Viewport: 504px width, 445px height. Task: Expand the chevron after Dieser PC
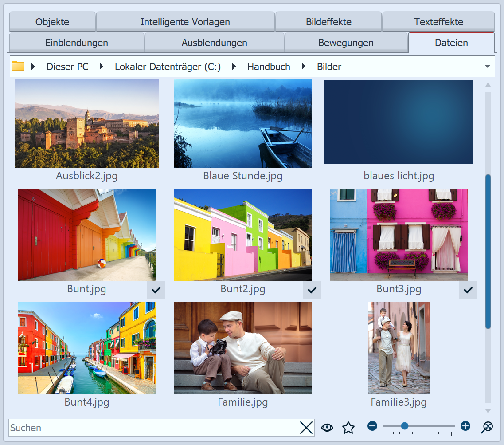[x=101, y=66]
